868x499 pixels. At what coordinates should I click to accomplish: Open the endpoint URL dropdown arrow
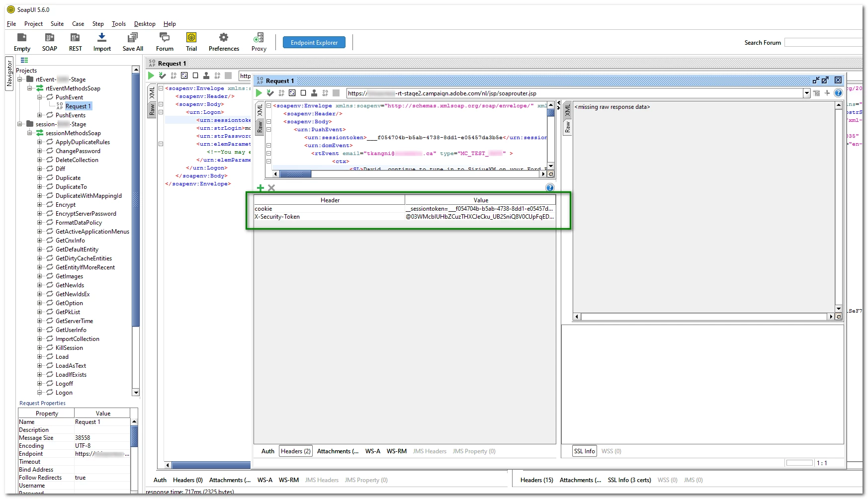(x=806, y=93)
